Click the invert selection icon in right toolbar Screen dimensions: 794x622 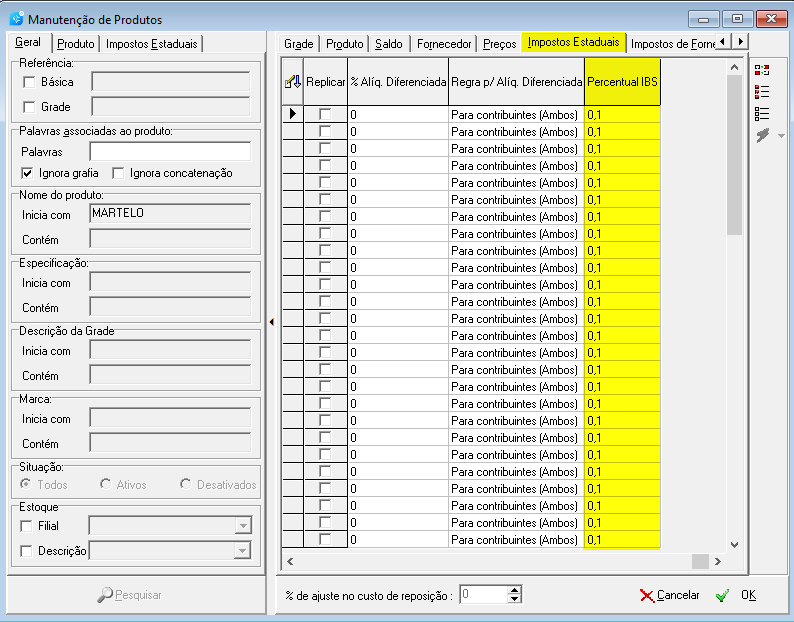(762, 70)
